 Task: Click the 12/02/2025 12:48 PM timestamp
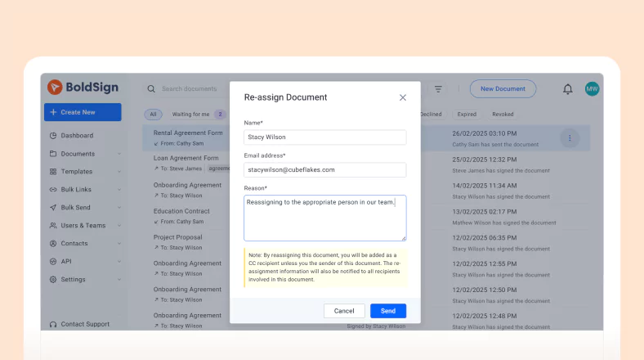pos(485,316)
